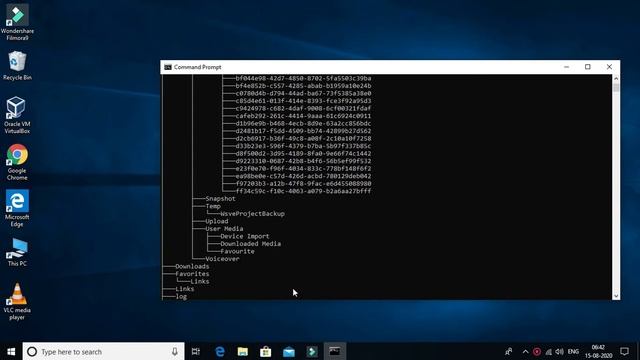Viewport: 640px width, 360px height.
Task: Click the Device Import entry
Action: pyautogui.click(x=245, y=236)
